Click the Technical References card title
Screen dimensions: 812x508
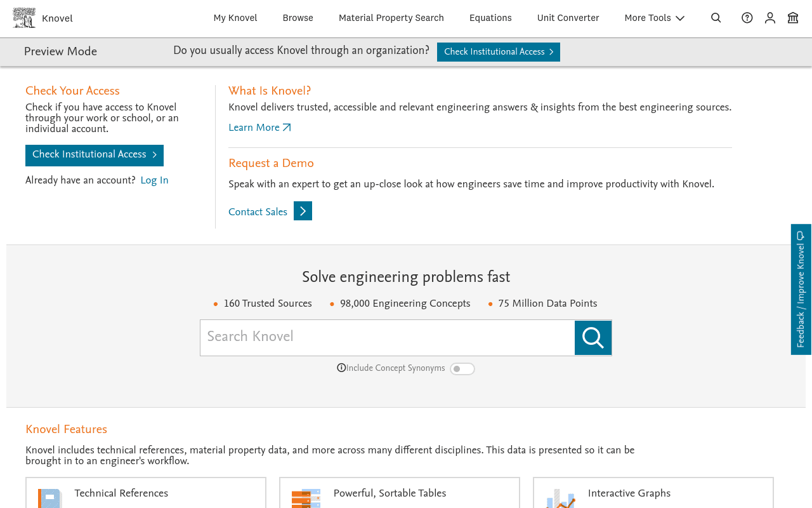pos(121,493)
